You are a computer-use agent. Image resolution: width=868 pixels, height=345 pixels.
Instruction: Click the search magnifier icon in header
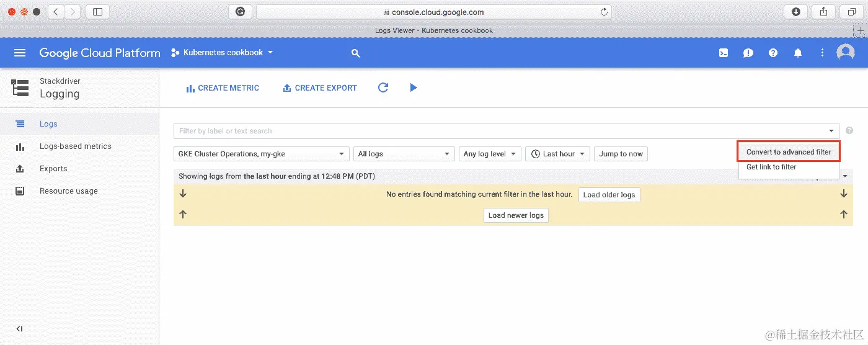click(x=355, y=53)
